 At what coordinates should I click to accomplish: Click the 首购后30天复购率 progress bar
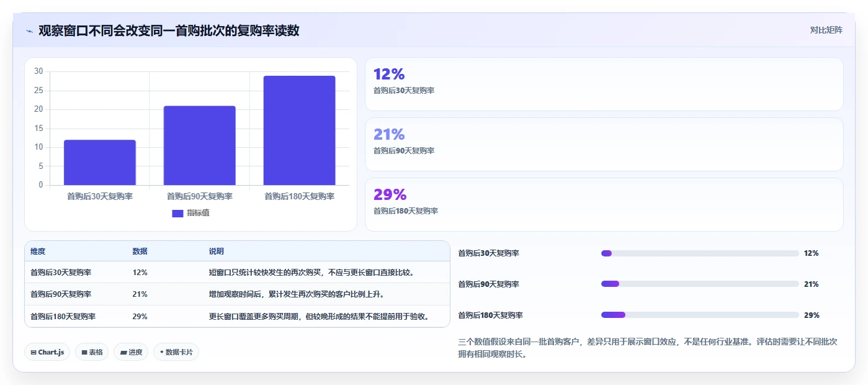tap(700, 253)
